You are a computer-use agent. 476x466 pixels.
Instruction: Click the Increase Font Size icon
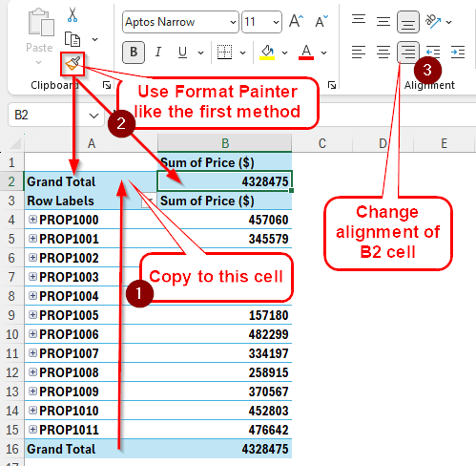pos(297,22)
